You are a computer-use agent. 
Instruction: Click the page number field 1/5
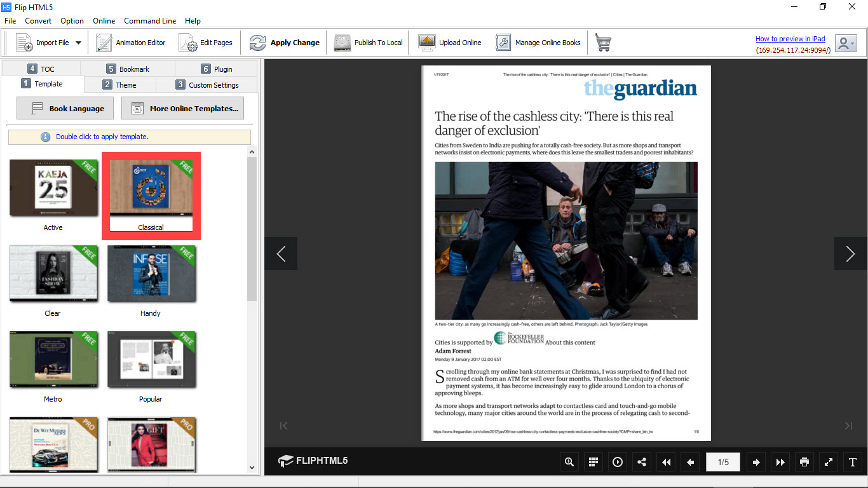[x=723, y=462]
